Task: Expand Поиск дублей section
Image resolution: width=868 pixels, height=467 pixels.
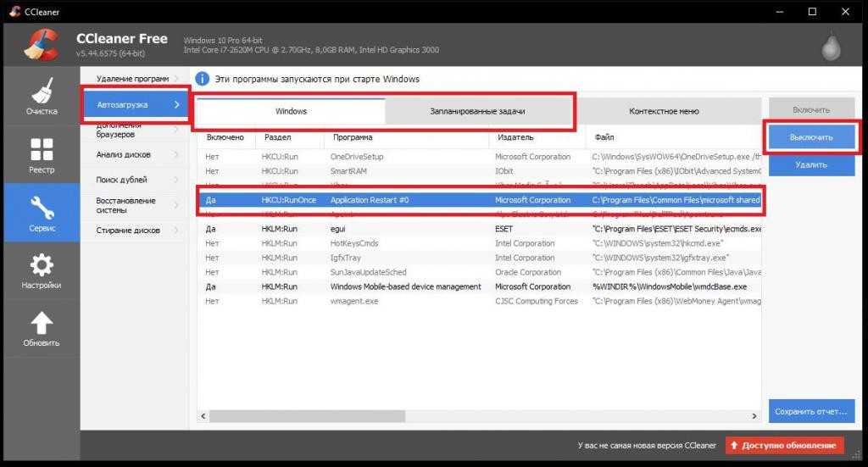Action: (x=134, y=180)
